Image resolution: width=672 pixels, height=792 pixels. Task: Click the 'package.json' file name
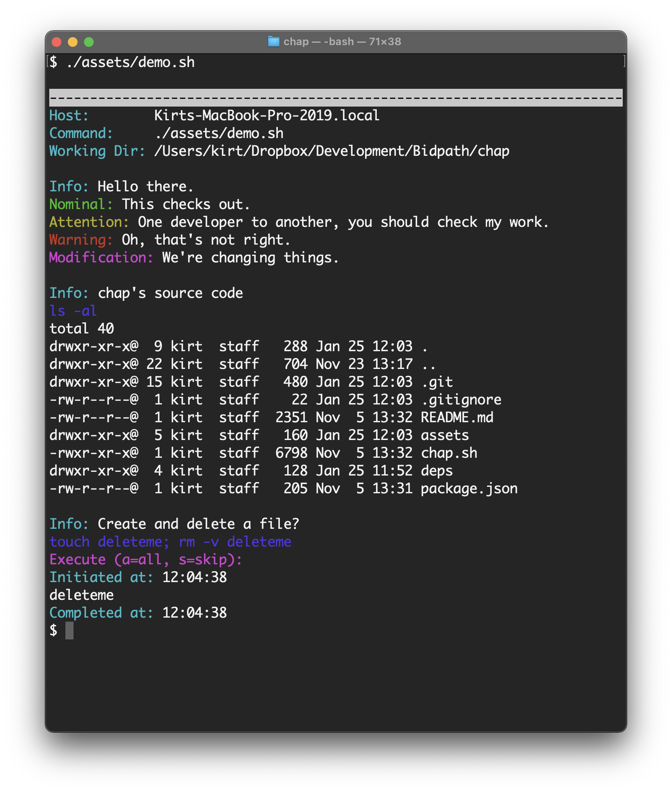pos(469,488)
